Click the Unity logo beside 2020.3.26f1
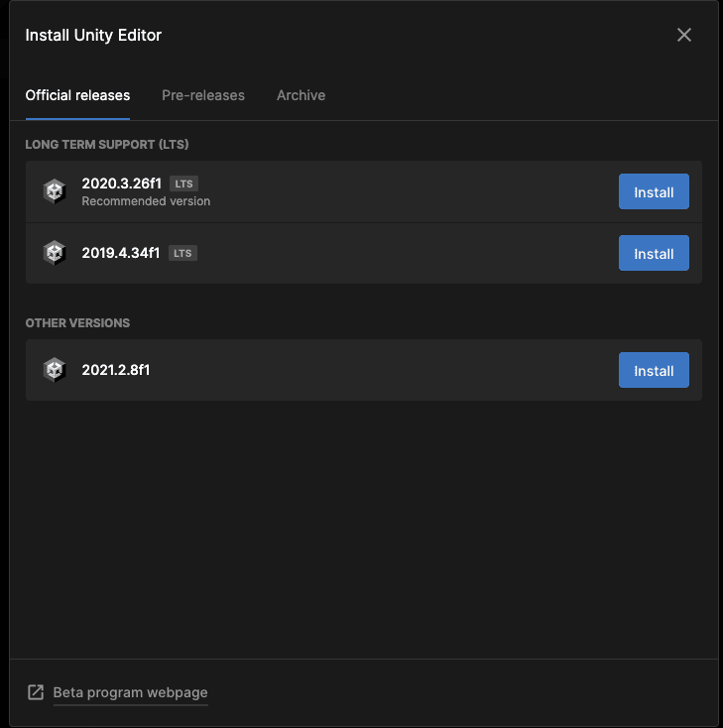723x728 pixels. (55, 191)
